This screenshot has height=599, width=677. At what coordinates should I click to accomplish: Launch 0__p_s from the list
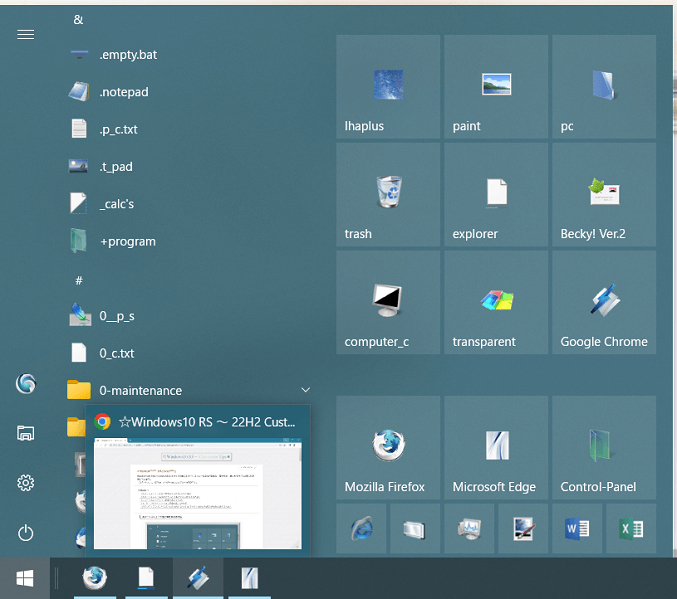[190, 316]
